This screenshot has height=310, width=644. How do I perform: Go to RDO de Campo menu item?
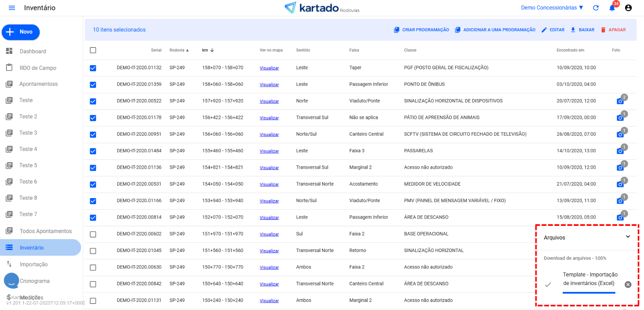click(38, 68)
